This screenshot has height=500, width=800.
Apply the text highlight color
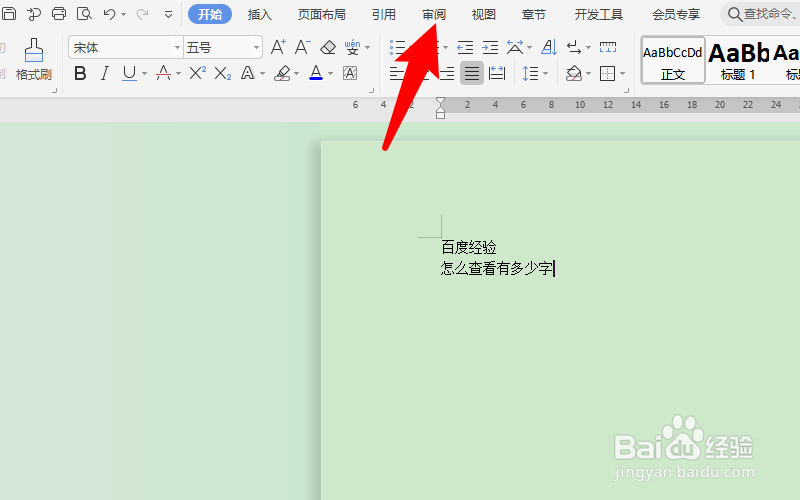tap(282, 73)
